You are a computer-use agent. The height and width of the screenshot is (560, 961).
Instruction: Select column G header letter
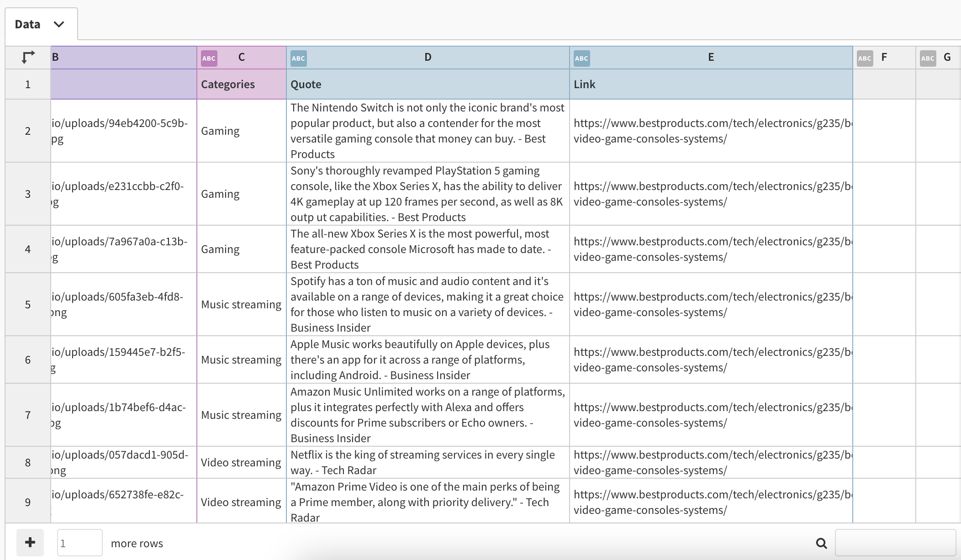tap(947, 57)
